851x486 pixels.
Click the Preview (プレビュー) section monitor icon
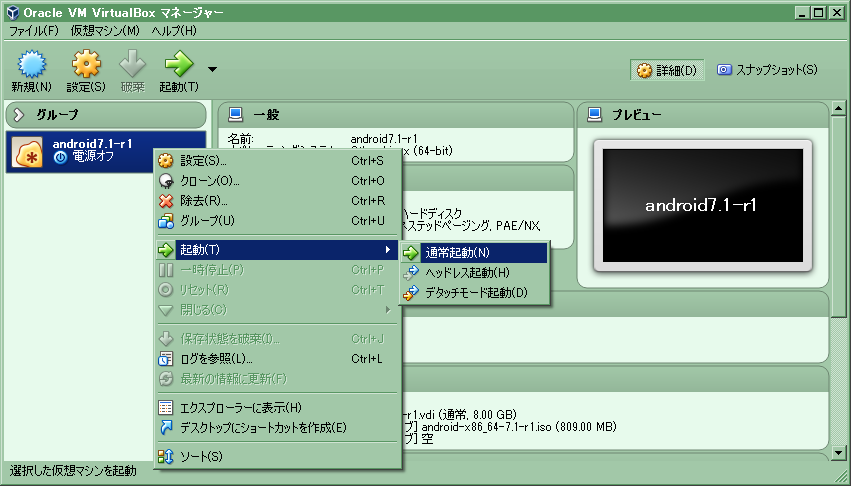pyautogui.click(x=595, y=115)
